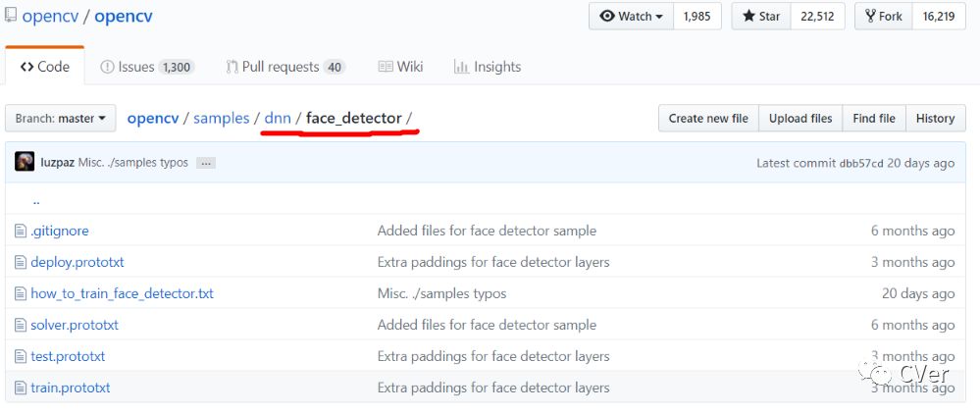Click the file icon beside .gitignore
This screenshot has height=414, width=980.
[x=21, y=231]
